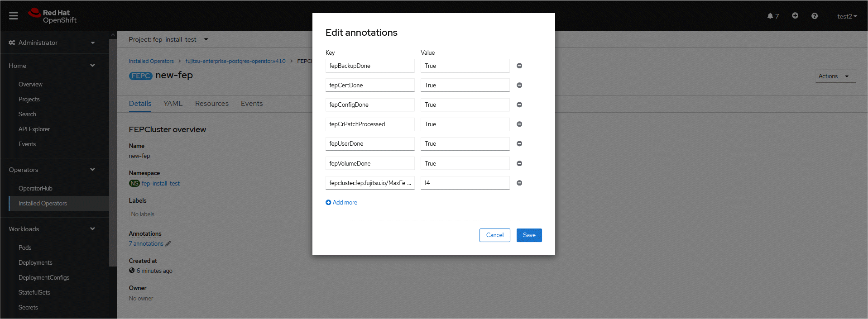Screen dimensions: 868x319
Task: Click Add more to add an annotation
Action: tap(341, 202)
